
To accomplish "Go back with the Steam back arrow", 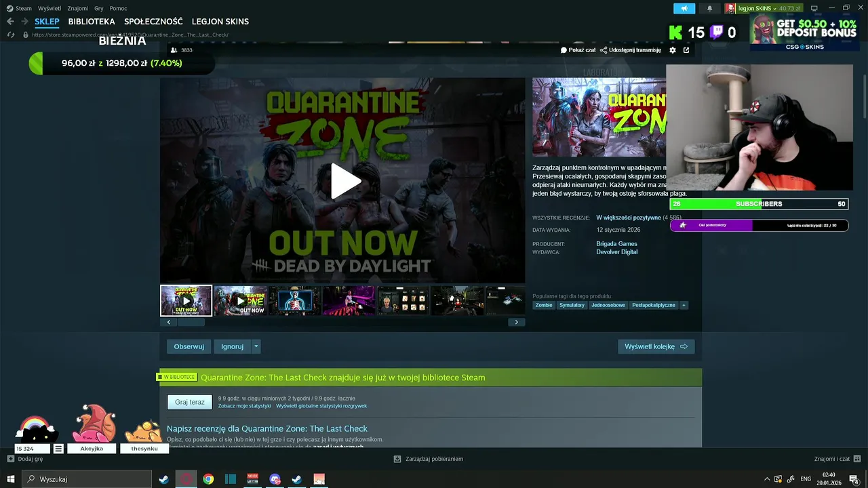I will [10, 22].
